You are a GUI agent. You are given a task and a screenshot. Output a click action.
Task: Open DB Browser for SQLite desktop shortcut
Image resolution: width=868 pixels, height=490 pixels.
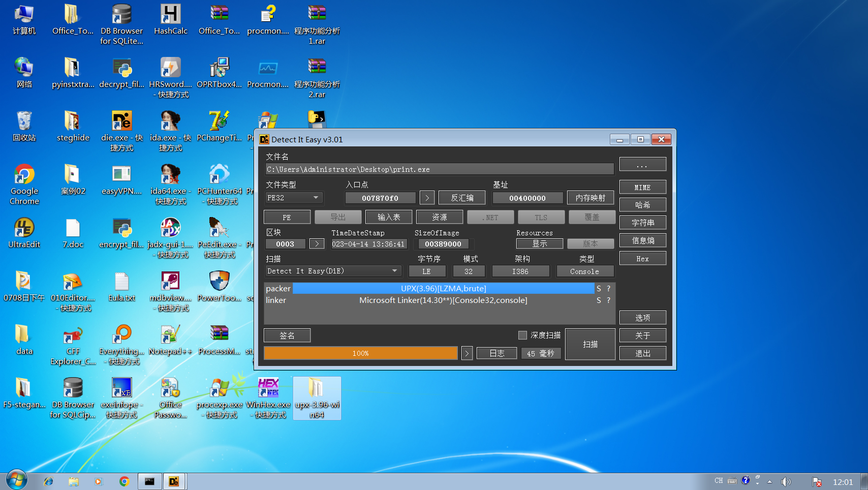coord(121,24)
